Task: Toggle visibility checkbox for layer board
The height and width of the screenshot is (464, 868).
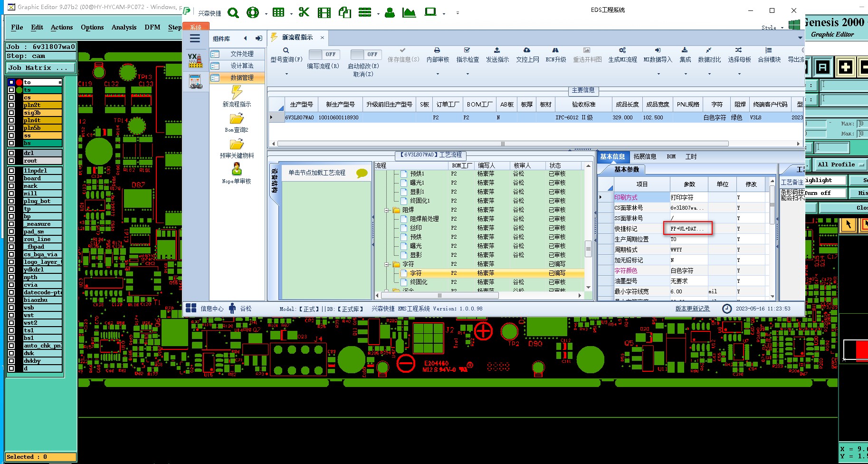Action: (11, 178)
